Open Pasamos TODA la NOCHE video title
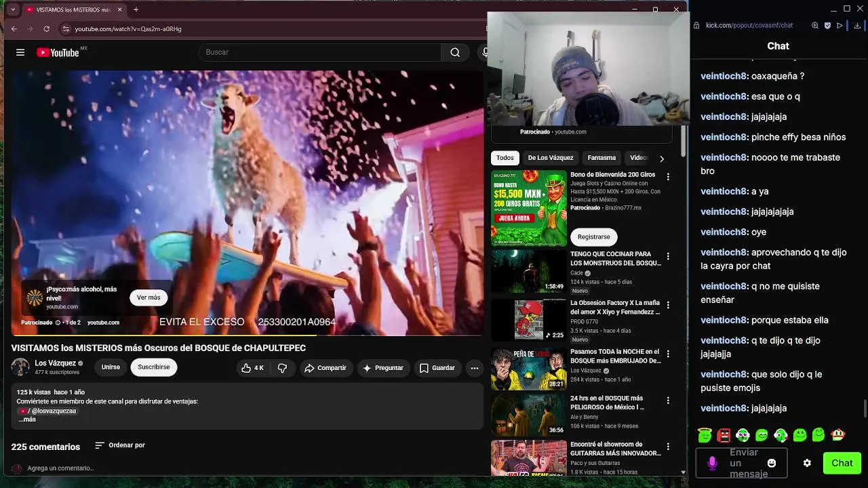 [615, 356]
